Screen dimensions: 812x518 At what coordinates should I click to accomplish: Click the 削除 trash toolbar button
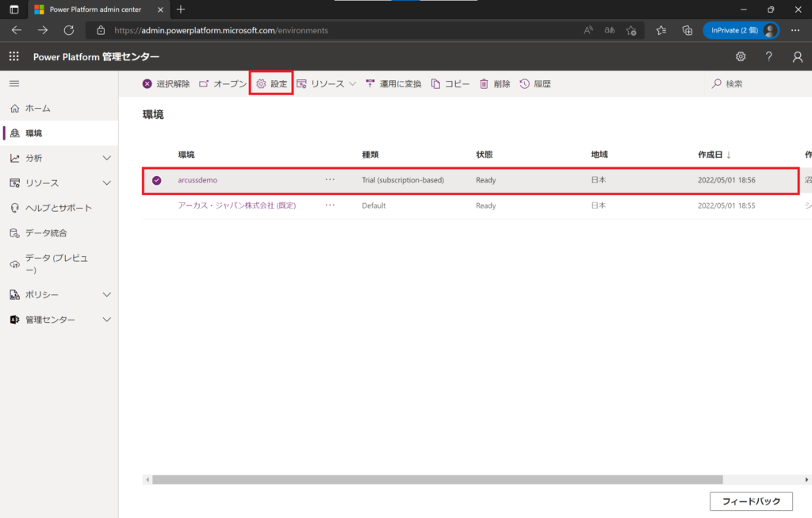(495, 84)
